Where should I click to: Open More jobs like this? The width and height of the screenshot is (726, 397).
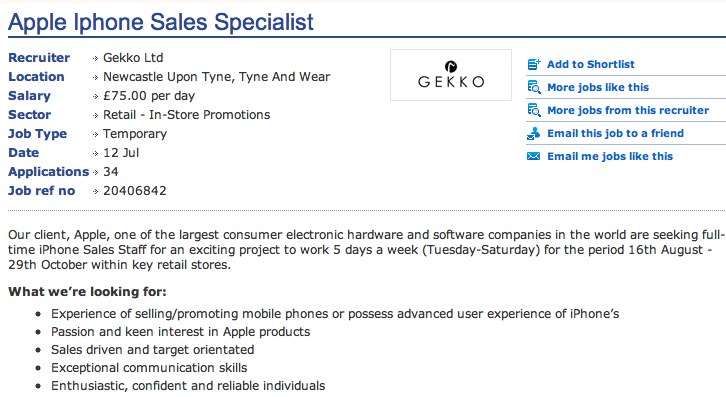coord(598,87)
